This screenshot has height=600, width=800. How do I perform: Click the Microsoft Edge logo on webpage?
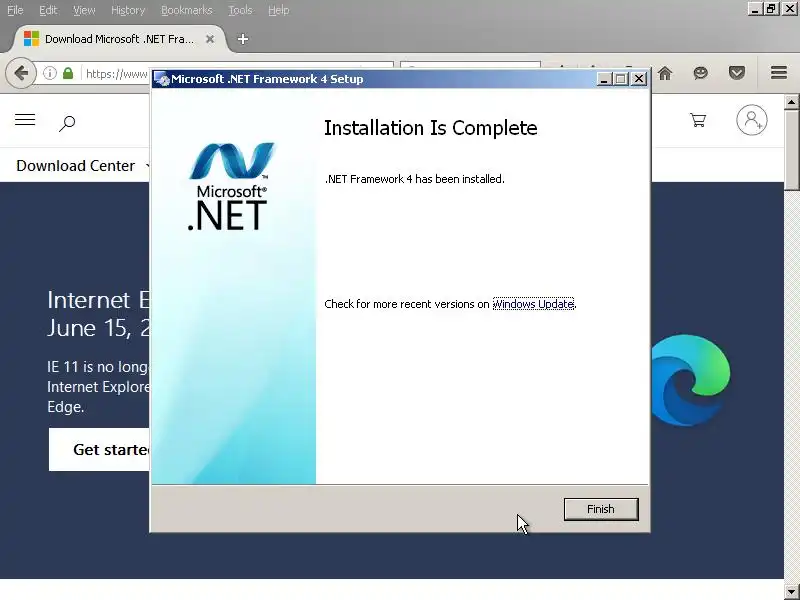[691, 380]
